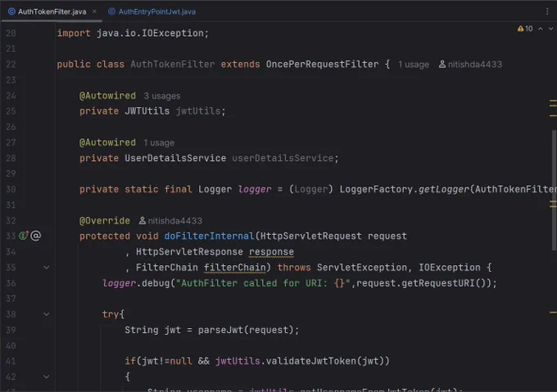This screenshot has width=557, height=392.
Task: Open the AuthEntryPointJwt.java tab
Action: point(152,11)
